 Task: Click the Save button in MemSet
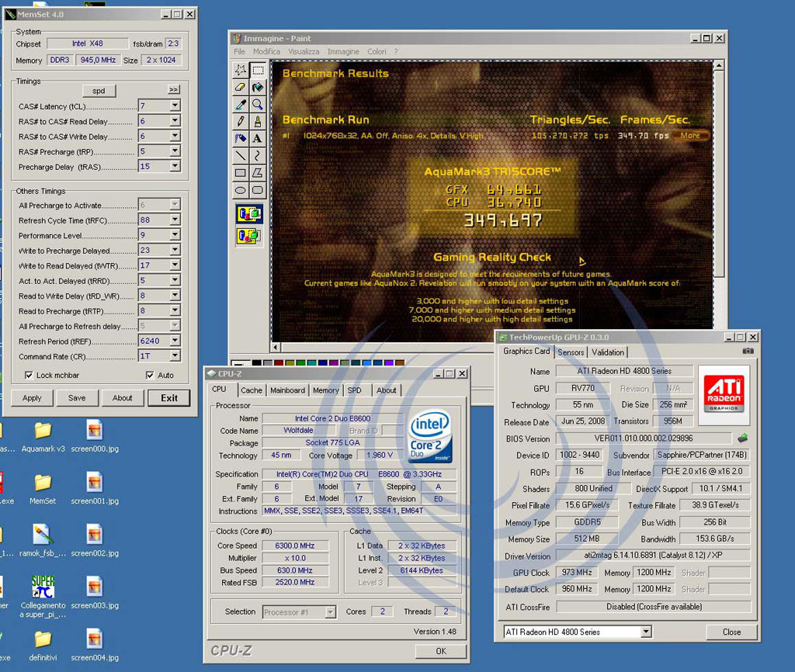pyautogui.click(x=77, y=398)
